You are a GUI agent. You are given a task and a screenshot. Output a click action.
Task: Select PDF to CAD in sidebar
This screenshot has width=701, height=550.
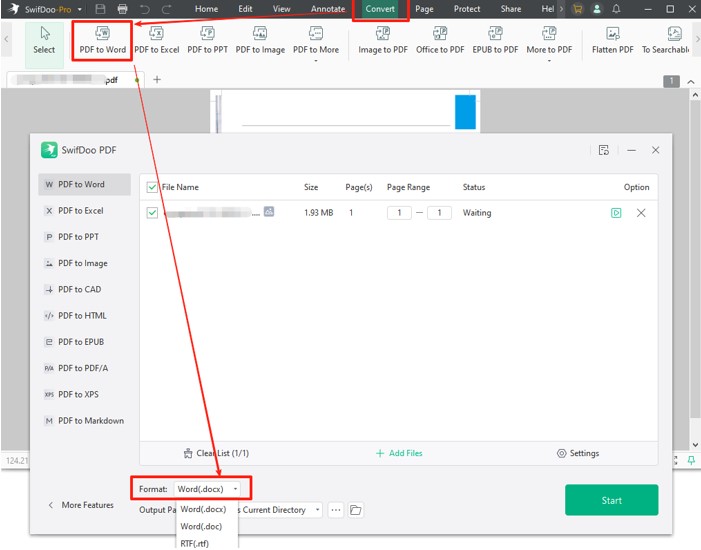coord(84,289)
